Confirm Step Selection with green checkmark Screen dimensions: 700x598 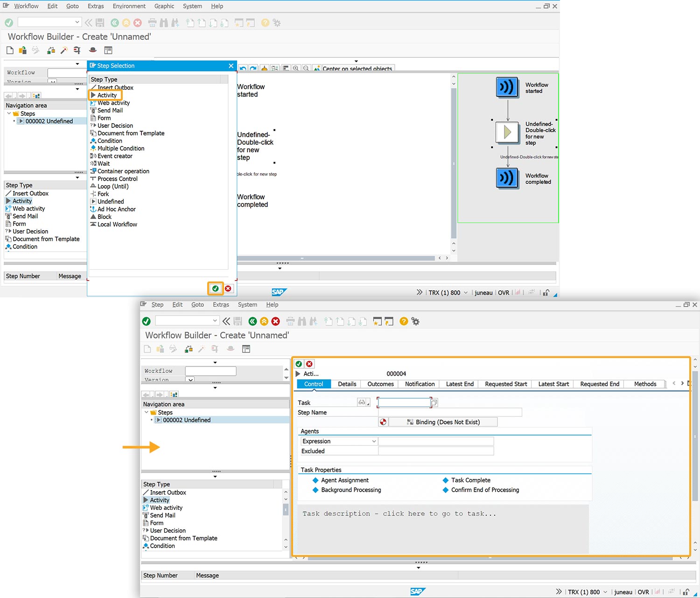[x=215, y=288]
